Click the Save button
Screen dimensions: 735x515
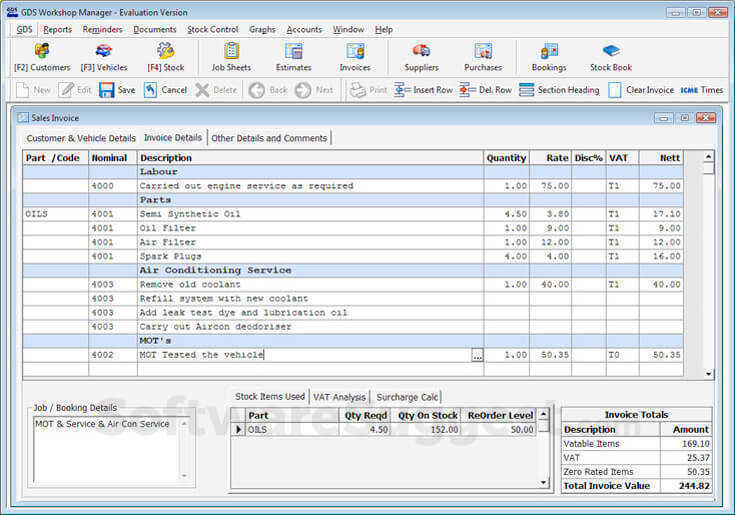point(117,90)
